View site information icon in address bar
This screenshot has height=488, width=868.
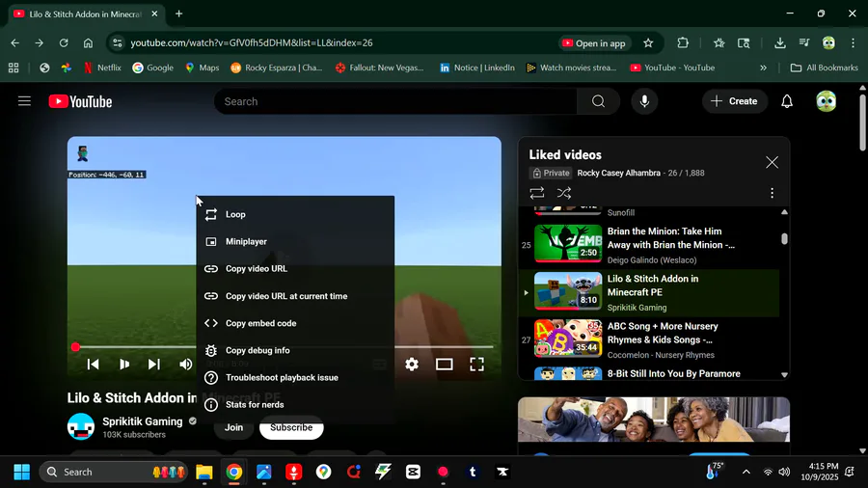(117, 43)
